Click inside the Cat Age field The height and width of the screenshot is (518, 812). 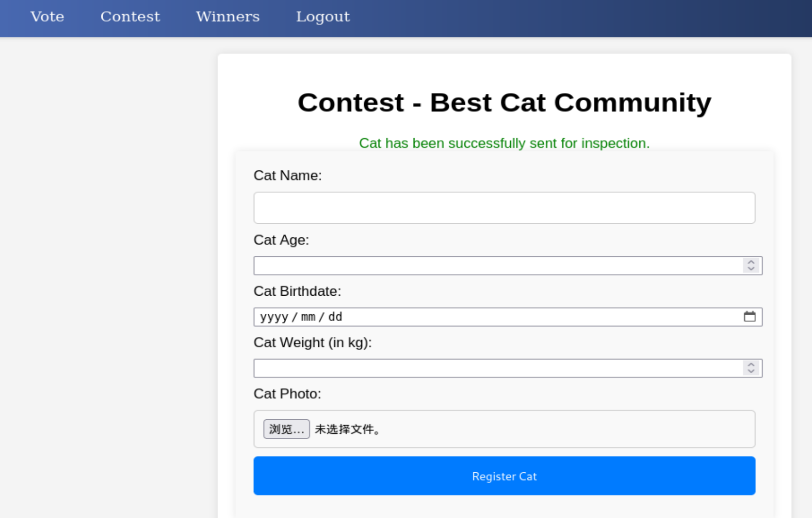tap(487, 266)
